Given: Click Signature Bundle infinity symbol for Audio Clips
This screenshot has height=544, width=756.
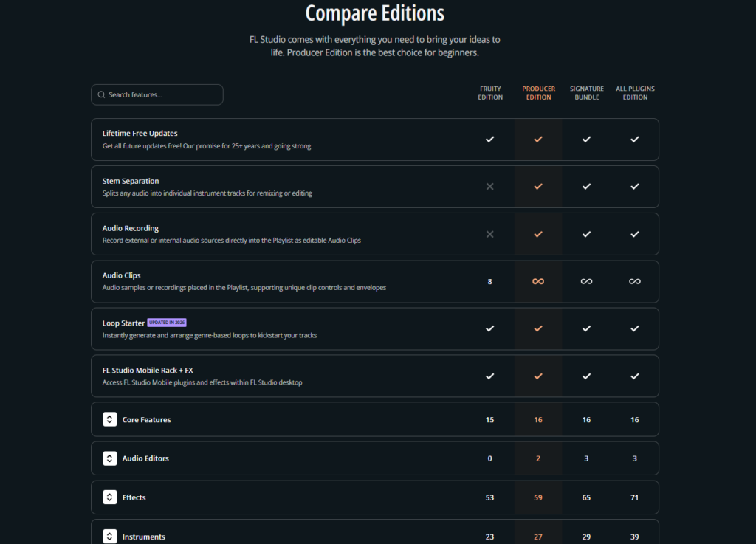Looking at the screenshot, I should coord(586,281).
